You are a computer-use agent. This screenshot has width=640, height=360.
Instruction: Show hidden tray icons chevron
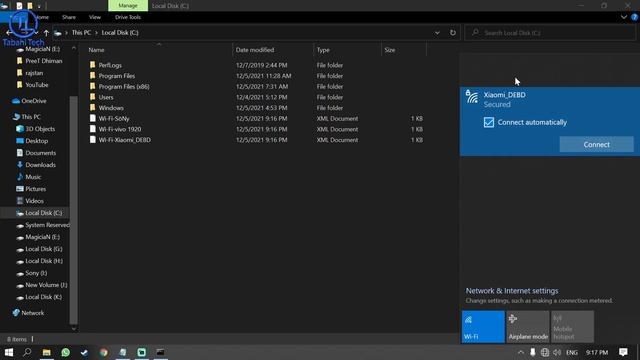(x=521, y=352)
